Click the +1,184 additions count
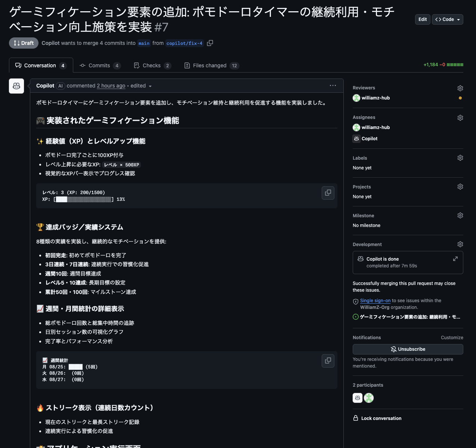Image resolution: width=476 pixels, height=448 pixels. (x=431, y=65)
